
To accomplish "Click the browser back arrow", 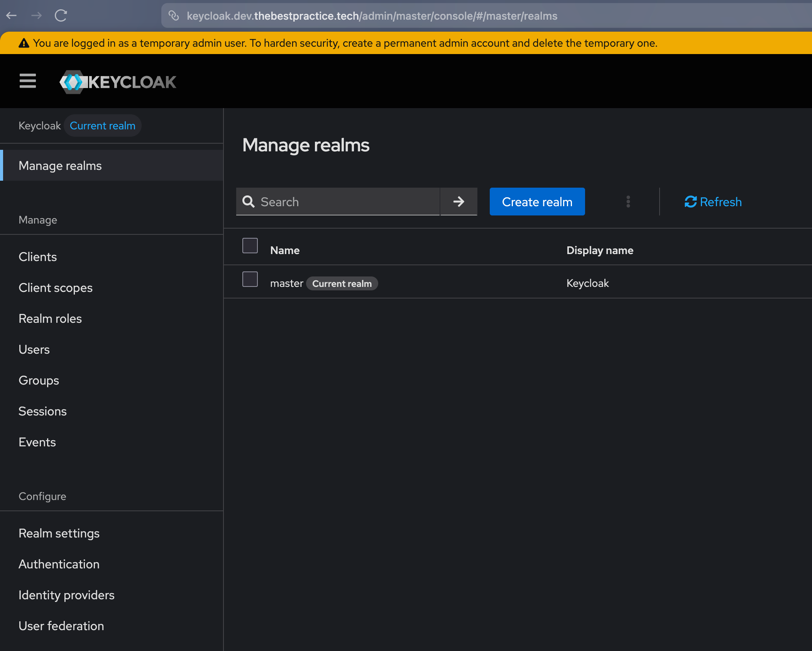I will pyautogui.click(x=12, y=15).
